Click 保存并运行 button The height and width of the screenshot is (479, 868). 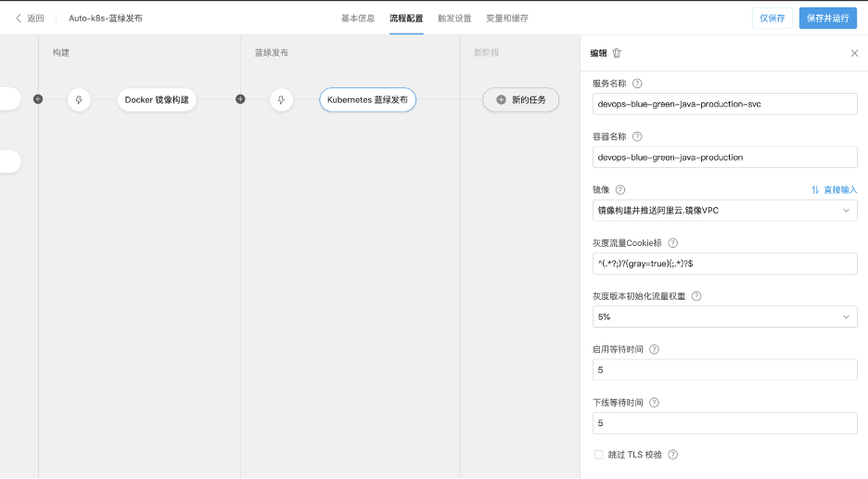point(827,19)
